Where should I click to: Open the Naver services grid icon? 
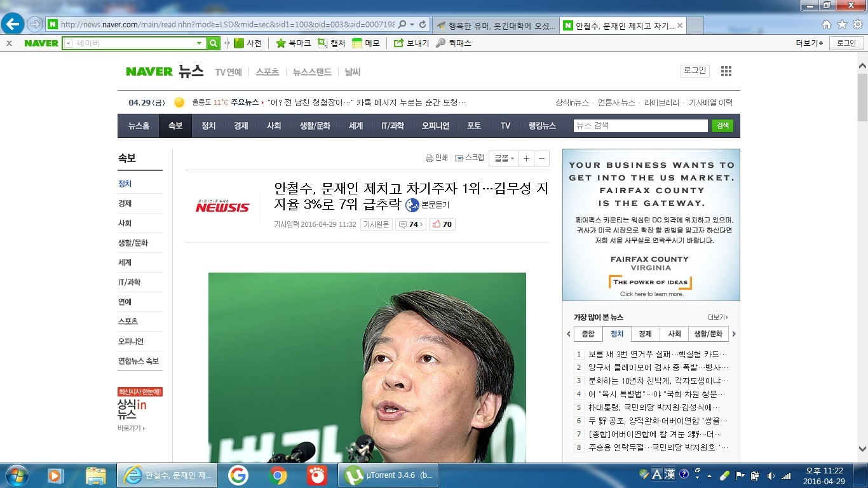point(726,71)
